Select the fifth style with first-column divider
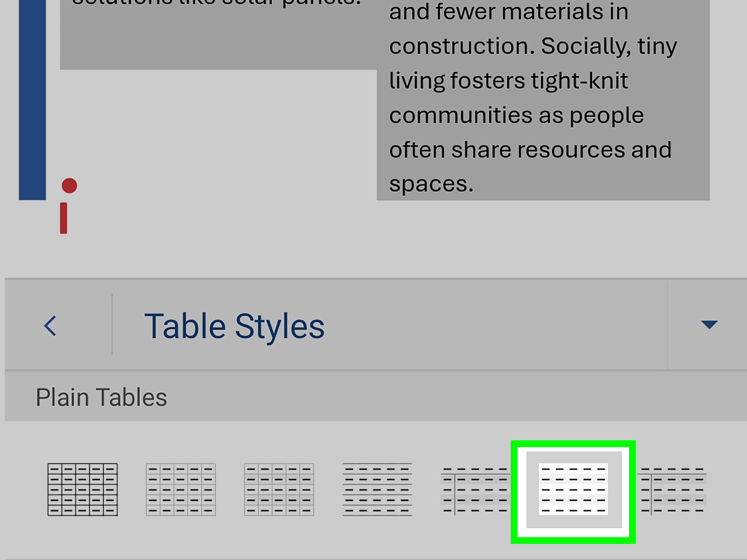747x560 pixels. click(x=475, y=489)
